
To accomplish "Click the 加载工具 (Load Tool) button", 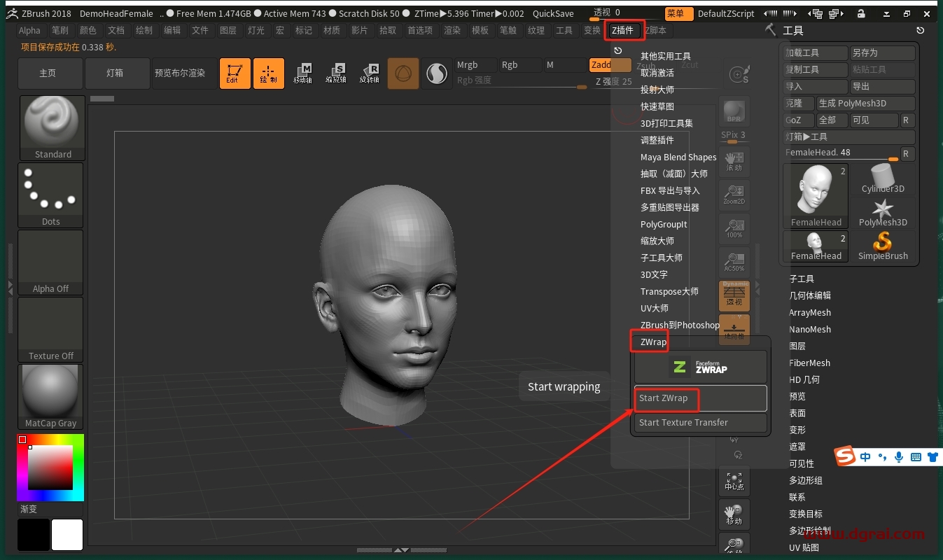I will tap(816, 52).
